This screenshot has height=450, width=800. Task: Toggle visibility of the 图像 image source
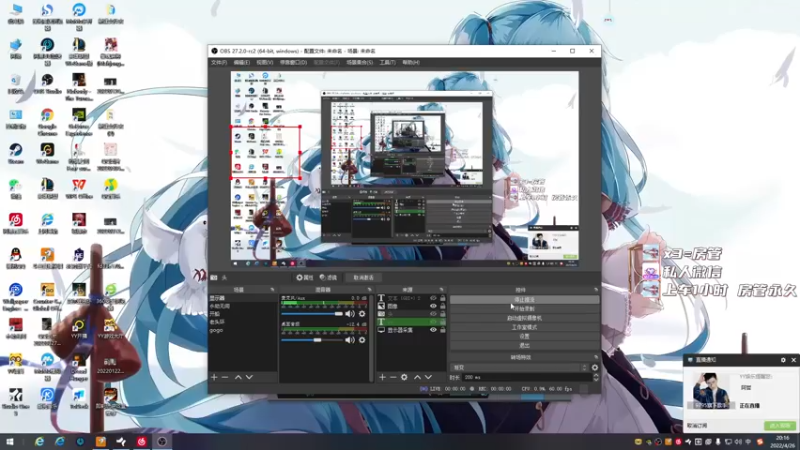433,306
